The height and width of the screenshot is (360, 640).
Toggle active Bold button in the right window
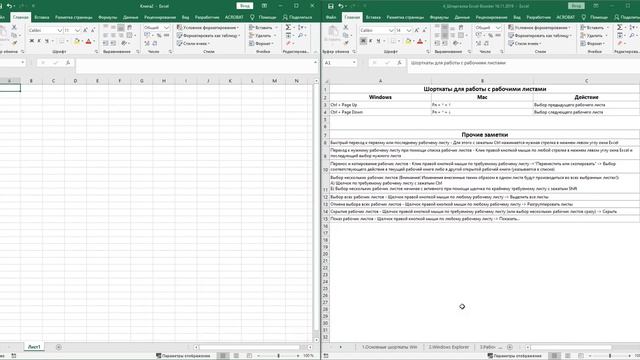tap(363, 41)
